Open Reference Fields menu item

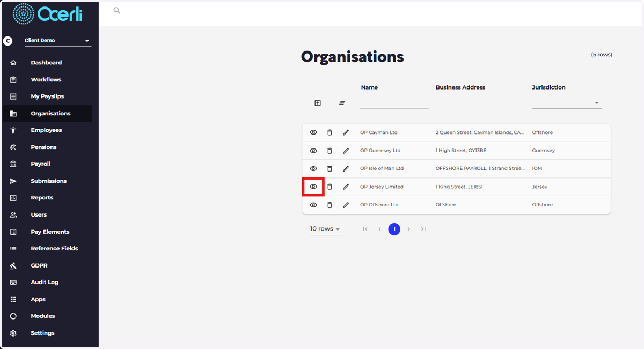pos(47,248)
